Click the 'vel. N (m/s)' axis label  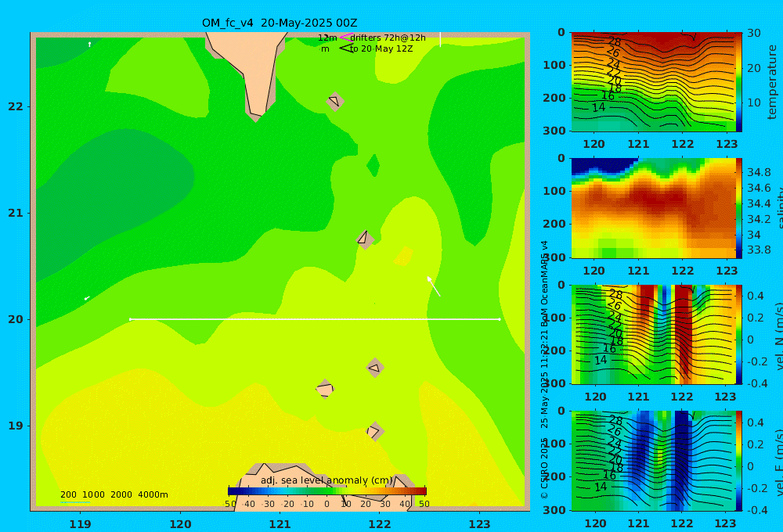(778, 336)
